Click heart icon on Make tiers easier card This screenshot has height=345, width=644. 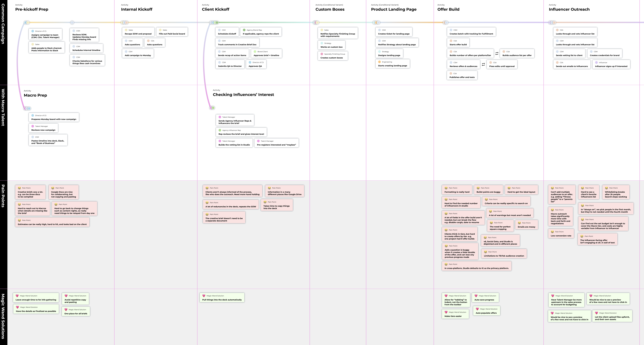(446, 312)
